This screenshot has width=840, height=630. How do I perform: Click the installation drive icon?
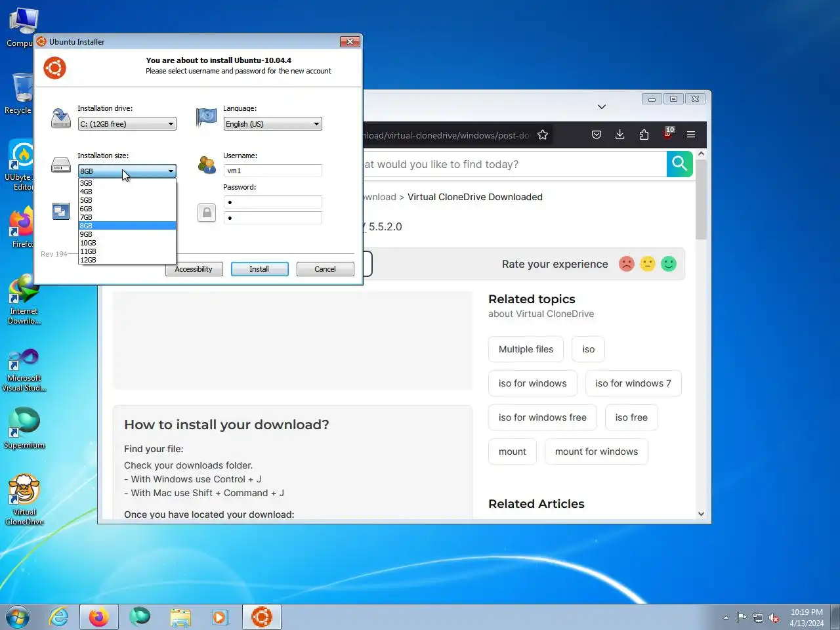pyautogui.click(x=61, y=118)
